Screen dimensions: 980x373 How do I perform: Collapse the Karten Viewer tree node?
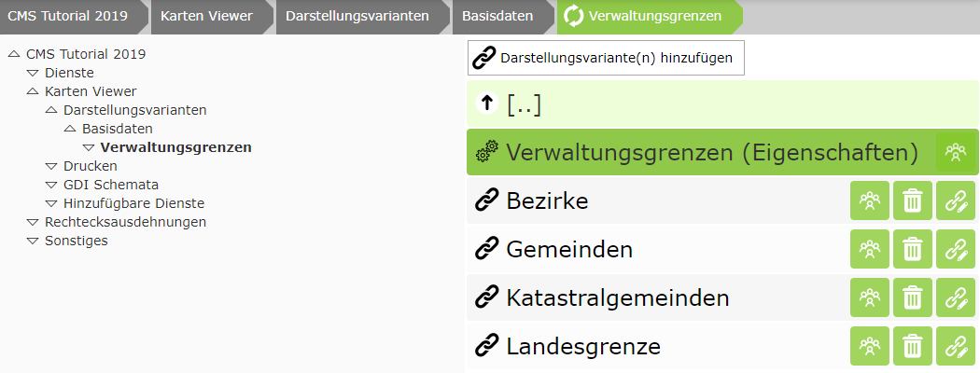pyautogui.click(x=33, y=91)
